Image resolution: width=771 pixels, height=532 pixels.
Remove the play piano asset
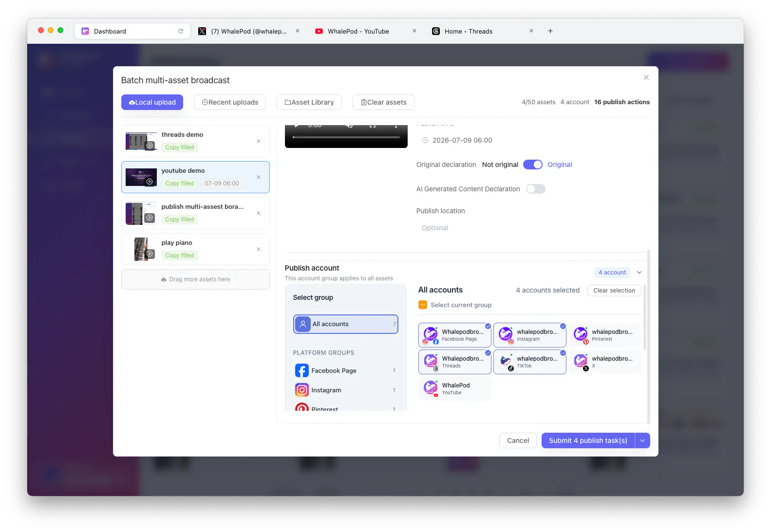pos(259,249)
